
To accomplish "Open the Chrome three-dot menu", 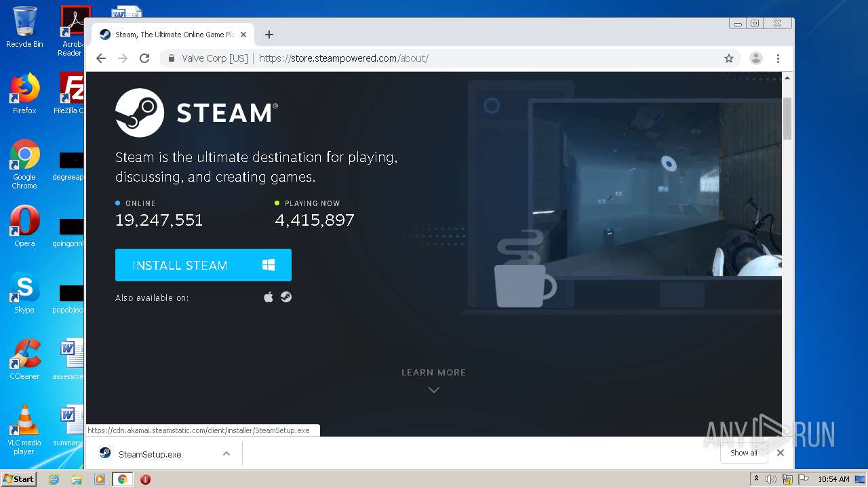I will [x=778, y=58].
